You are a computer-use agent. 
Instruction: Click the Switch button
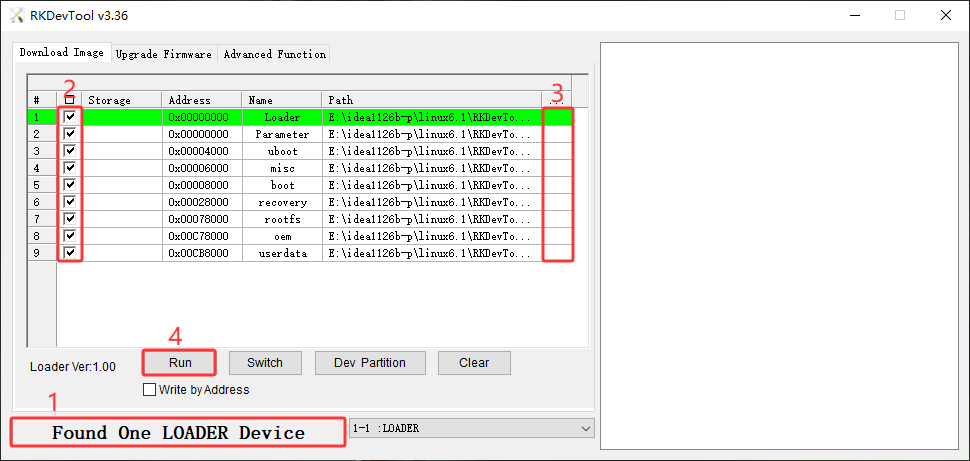(265, 363)
